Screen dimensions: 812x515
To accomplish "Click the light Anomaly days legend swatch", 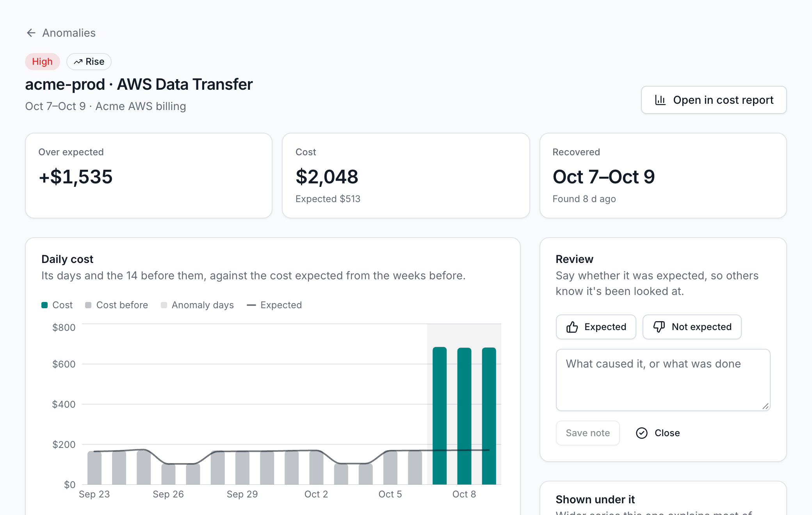I will tap(164, 305).
